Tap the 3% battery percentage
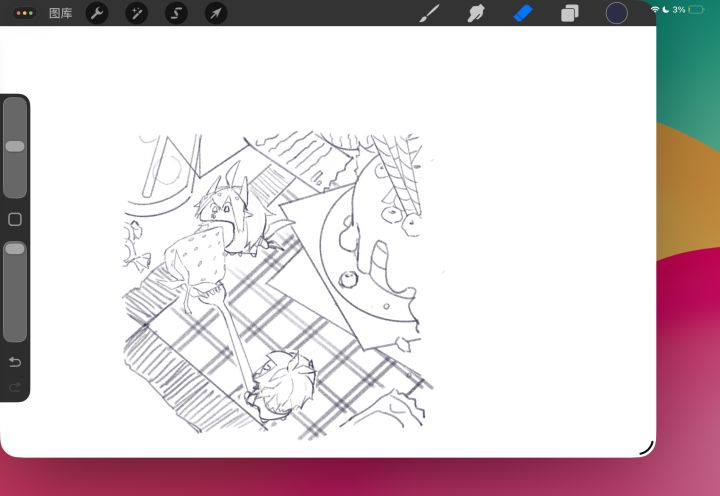Viewport: 720px width, 496px height. (x=679, y=10)
